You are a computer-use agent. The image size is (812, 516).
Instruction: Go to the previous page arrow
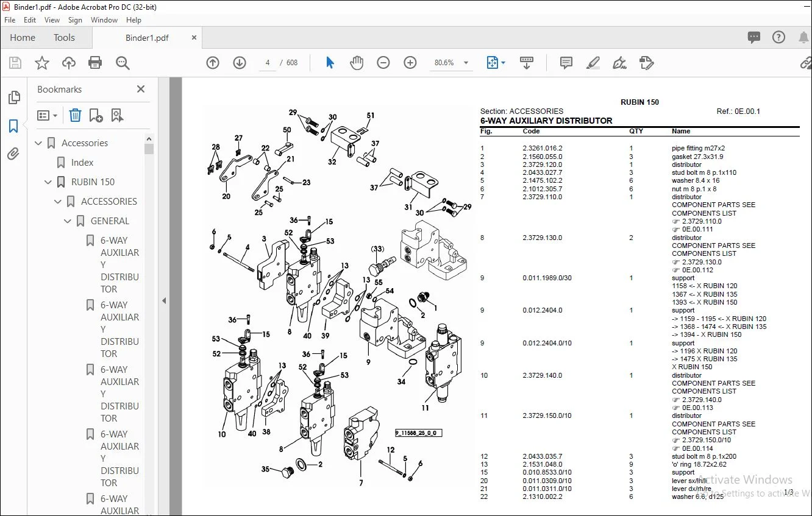213,63
